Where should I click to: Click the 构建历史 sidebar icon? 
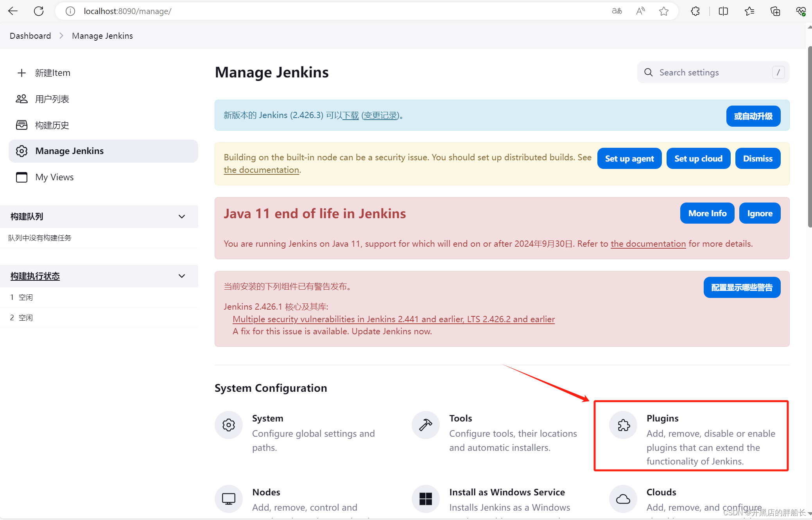click(x=21, y=124)
